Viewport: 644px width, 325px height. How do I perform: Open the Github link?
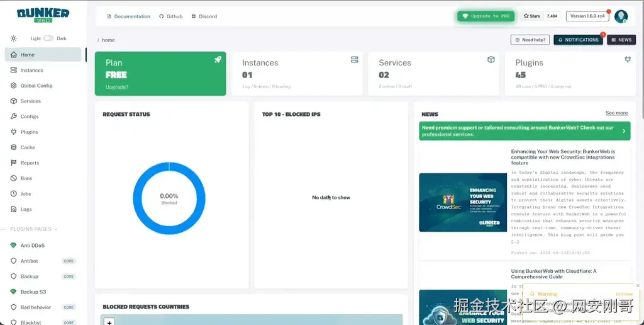click(x=171, y=16)
